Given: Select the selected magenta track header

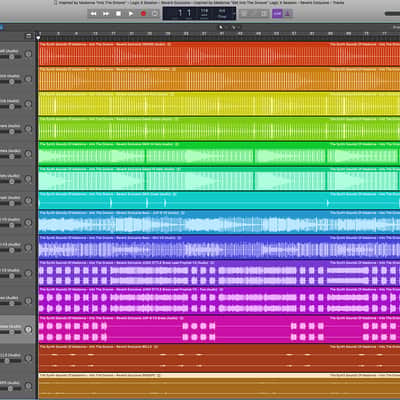Looking at the screenshot, I should point(18,329).
